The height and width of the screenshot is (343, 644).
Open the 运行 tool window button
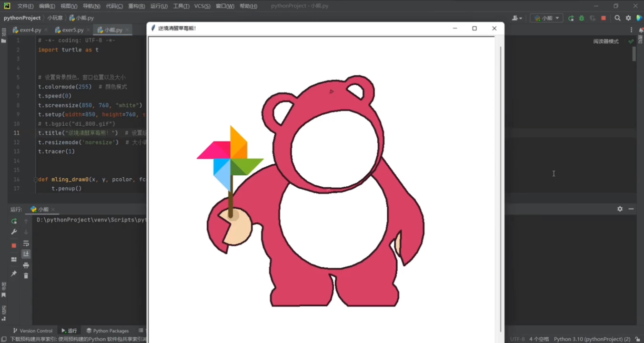[69, 331]
